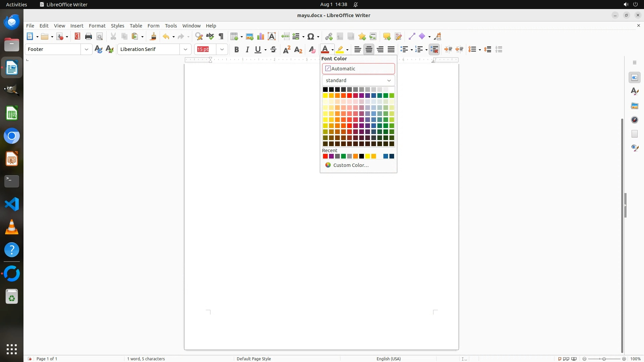
Task: Click the Clone Formatting paintbrush icon
Action: click(153, 37)
